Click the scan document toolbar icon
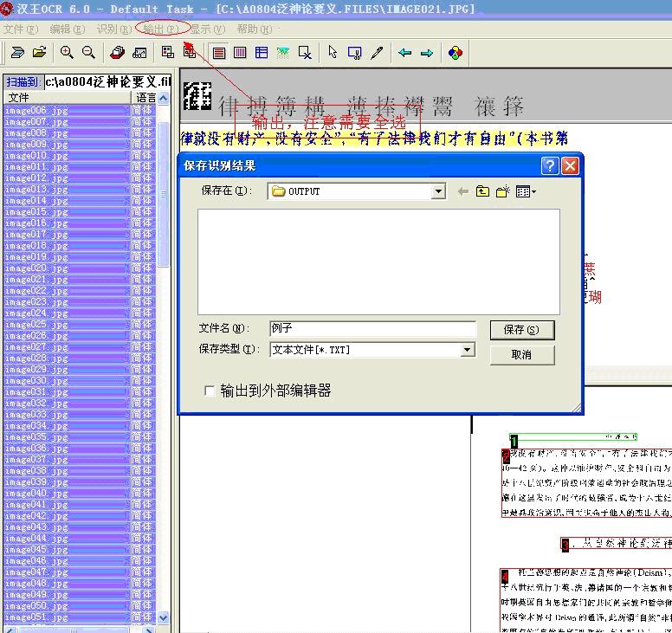 click(x=17, y=53)
